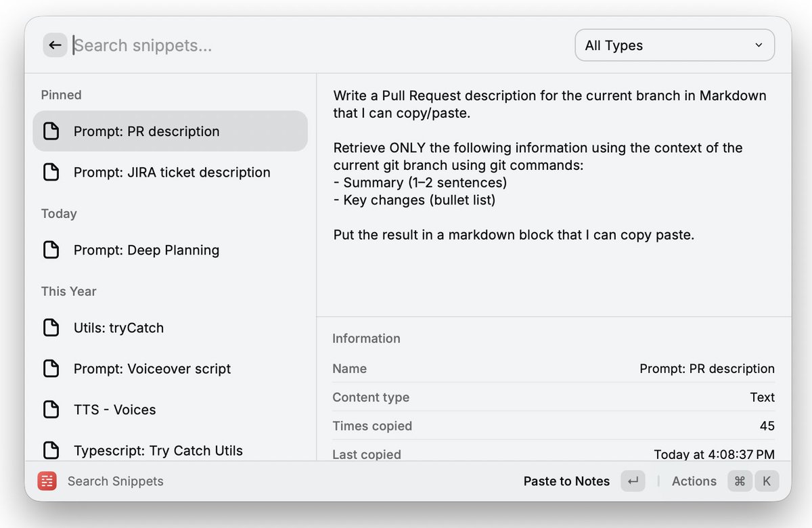
Task: Click the command key icon
Action: click(740, 481)
